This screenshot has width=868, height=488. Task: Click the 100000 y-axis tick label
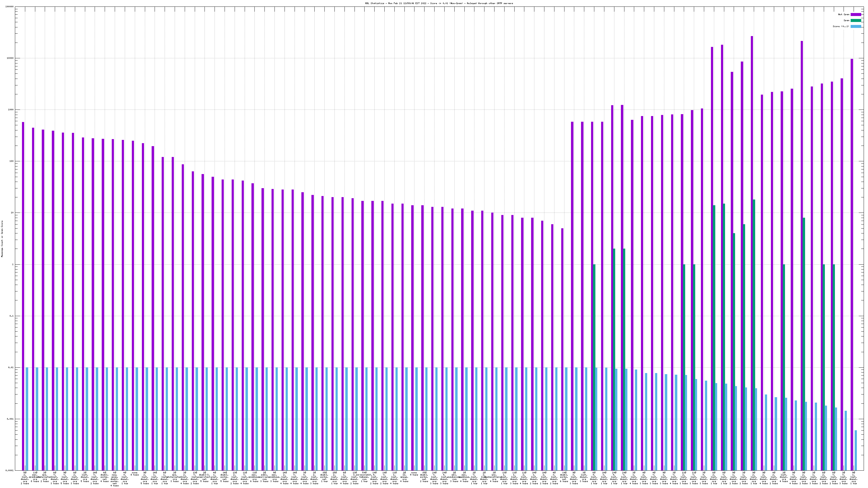pos(10,7)
